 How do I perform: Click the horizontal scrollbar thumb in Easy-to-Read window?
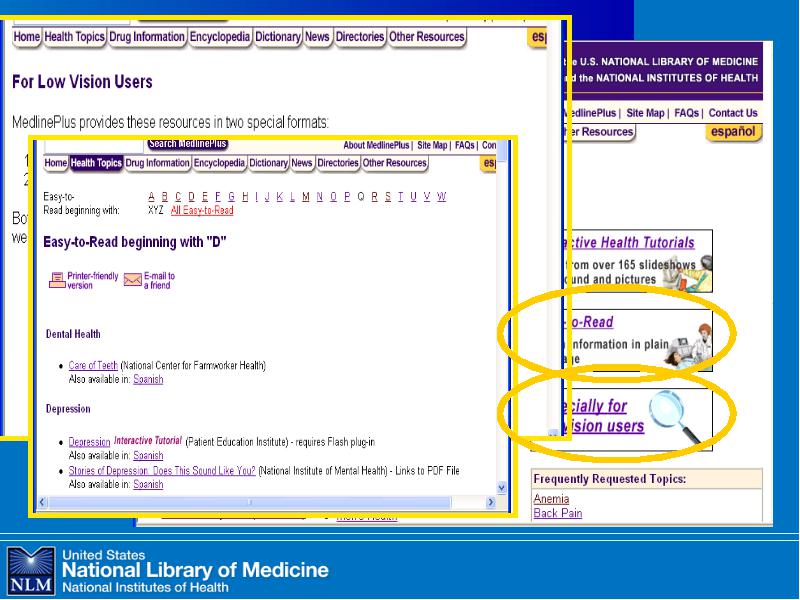tap(250, 502)
